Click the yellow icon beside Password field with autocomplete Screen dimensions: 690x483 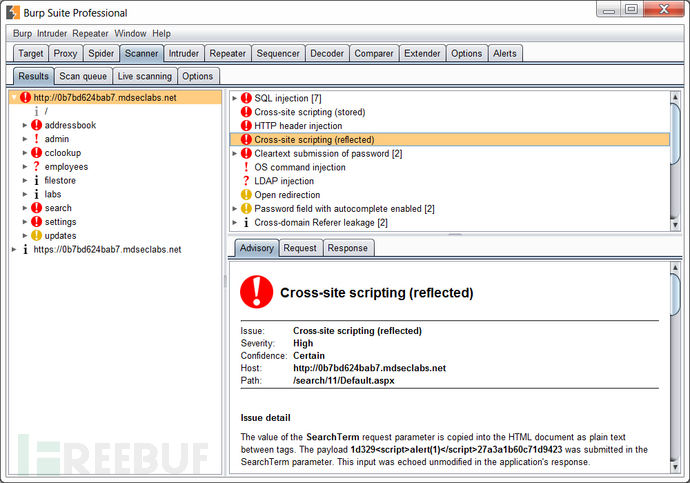pos(246,209)
